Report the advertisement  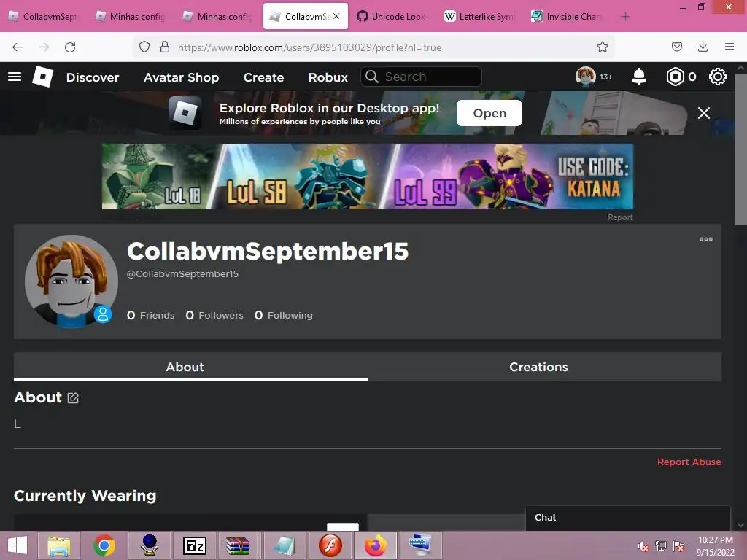(620, 217)
